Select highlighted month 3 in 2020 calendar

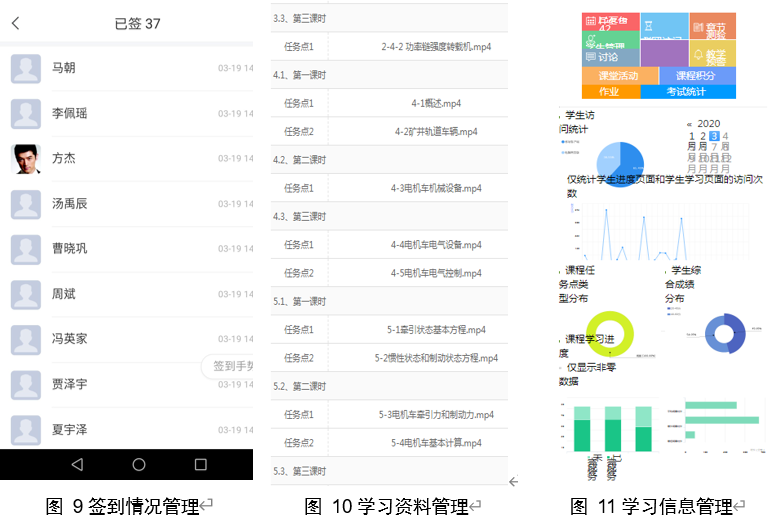click(x=713, y=136)
